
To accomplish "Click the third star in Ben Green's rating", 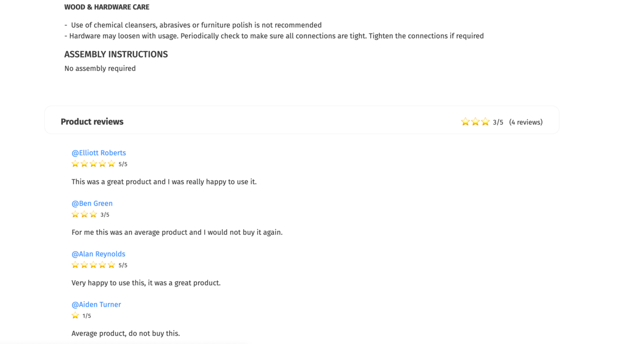I will 93,214.
